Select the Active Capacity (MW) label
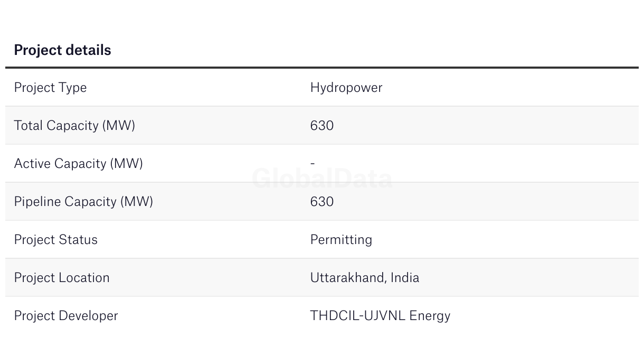 click(x=79, y=164)
